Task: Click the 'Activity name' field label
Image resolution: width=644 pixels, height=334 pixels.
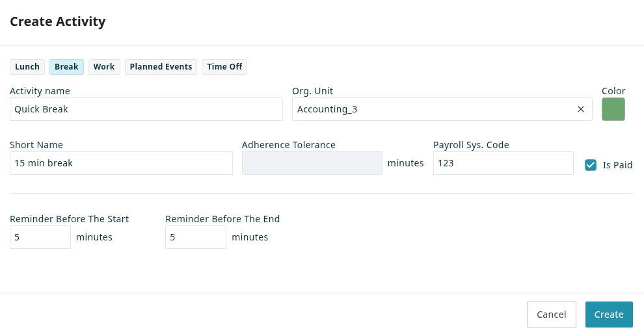Action: (x=40, y=91)
